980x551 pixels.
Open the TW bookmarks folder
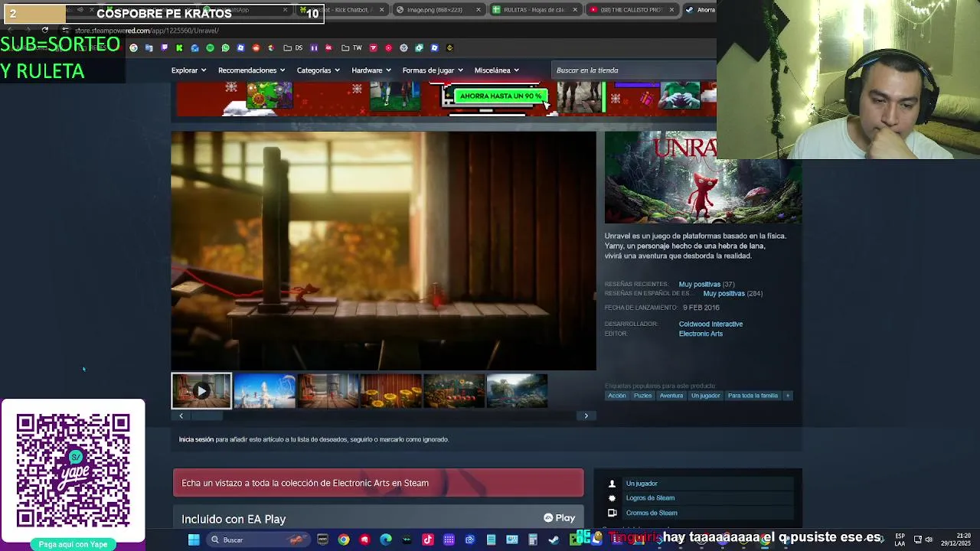(351, 47)
